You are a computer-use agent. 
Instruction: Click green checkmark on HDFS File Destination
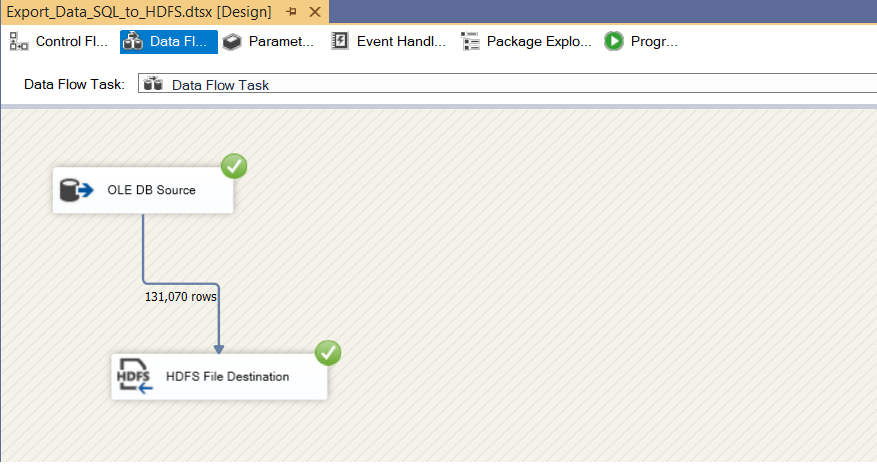(328, 352)
